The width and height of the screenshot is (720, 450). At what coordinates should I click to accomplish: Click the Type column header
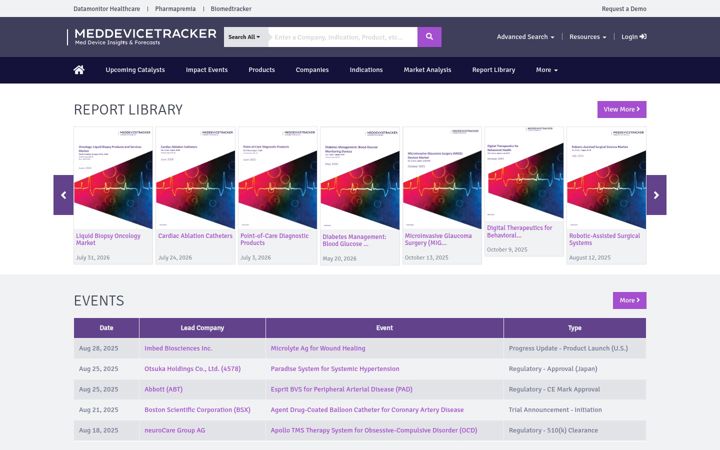tap(574, 328)
